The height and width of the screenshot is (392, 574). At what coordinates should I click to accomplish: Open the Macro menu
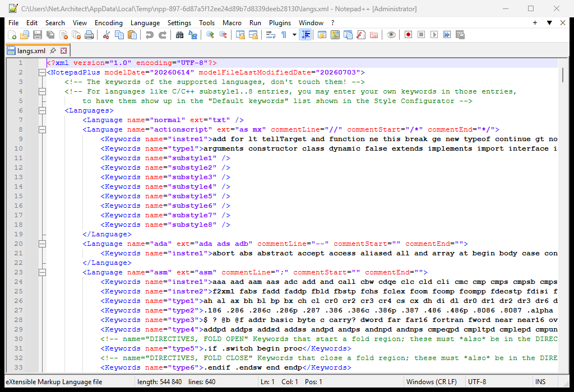tap(232, 22)
